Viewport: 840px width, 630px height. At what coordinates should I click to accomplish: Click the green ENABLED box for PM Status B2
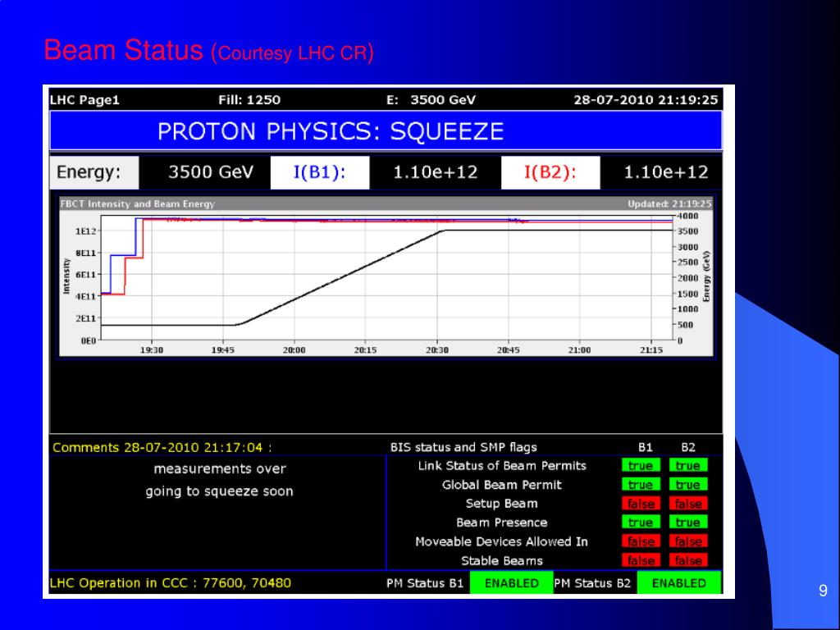point(678,583)
